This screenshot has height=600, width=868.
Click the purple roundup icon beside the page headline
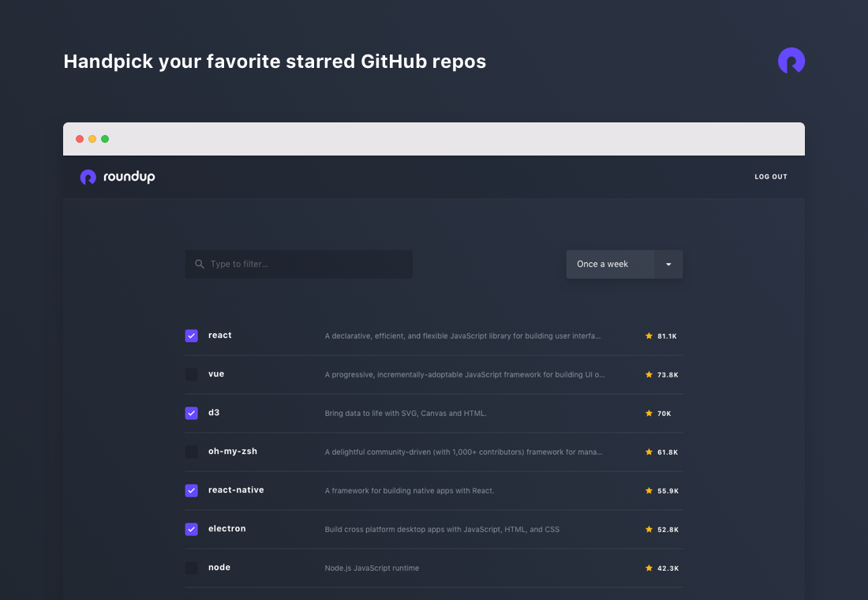tap(791, 61)
